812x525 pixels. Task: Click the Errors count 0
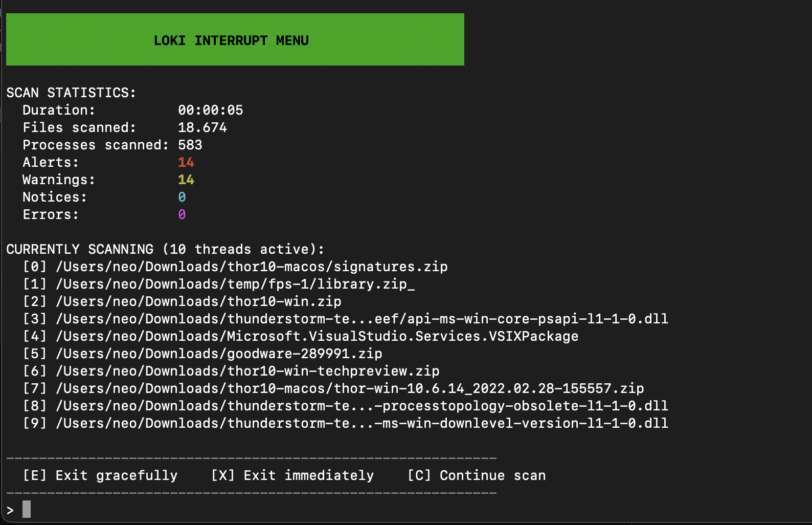[182, 214]
